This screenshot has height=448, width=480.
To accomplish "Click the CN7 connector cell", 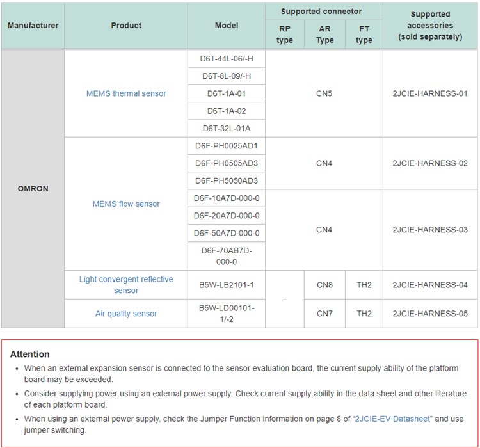I will pos(324,314).
